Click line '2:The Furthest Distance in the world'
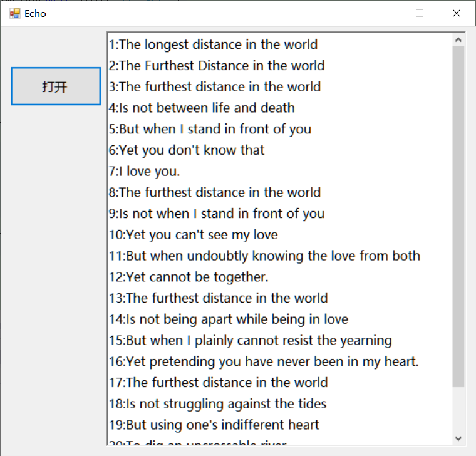The image size is (476, 456). pos(217,66)
